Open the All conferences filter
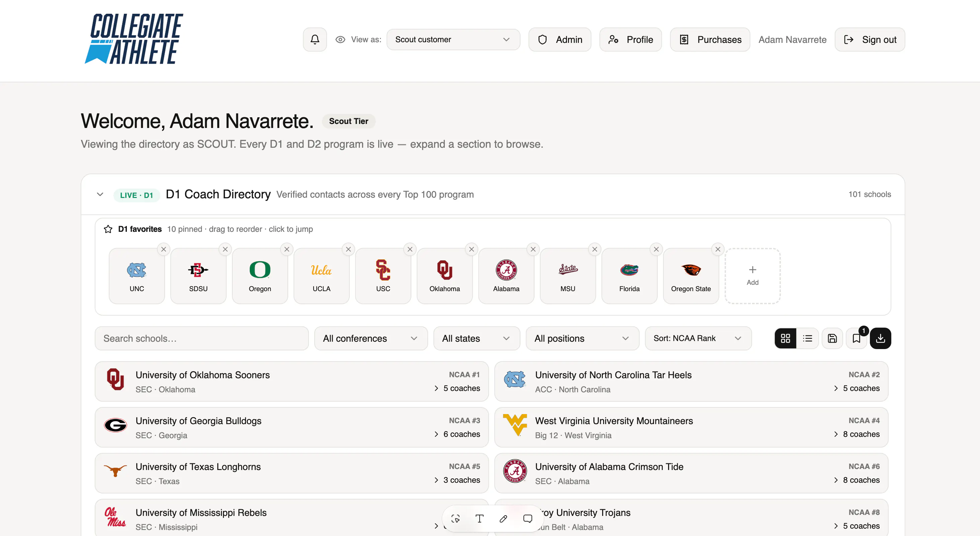Viewport: 980px width, 536px height. coord(371,338)
